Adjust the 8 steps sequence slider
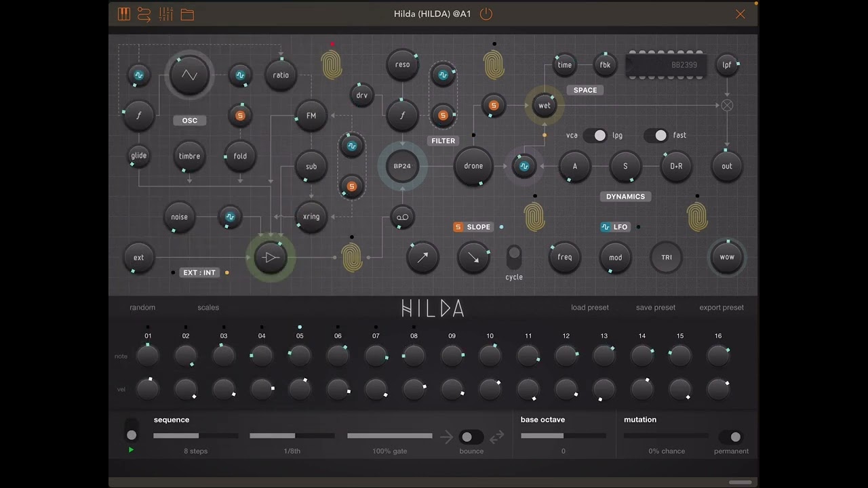The width and height of the screenshot is (868, 488). tap(196, 436)
